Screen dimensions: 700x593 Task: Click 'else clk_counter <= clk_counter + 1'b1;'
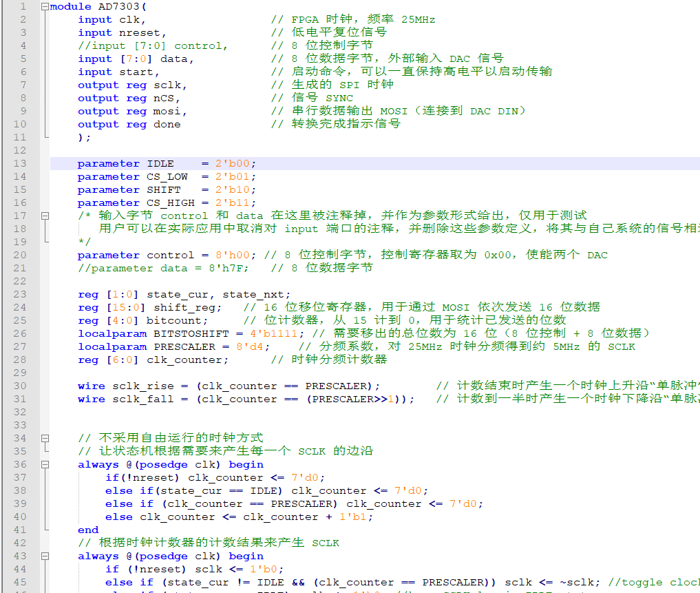coord(240,517)
